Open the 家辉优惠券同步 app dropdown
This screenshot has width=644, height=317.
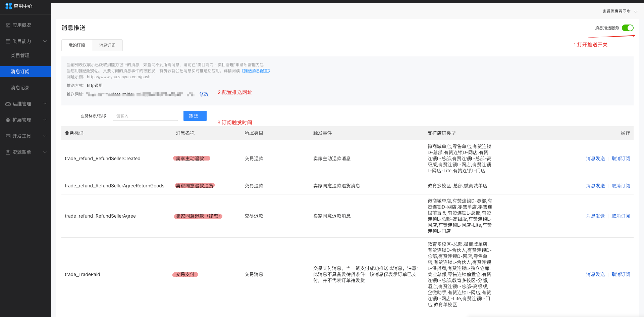620,11
